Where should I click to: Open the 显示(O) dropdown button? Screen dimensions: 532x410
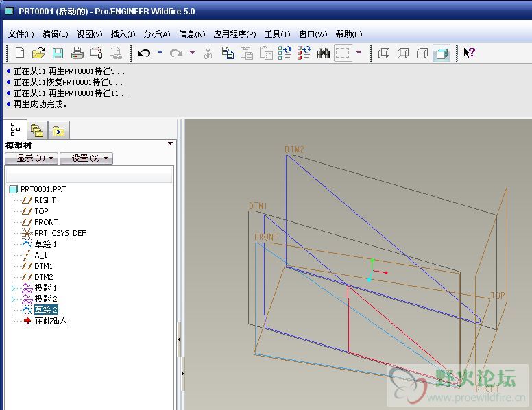[32, 158]
